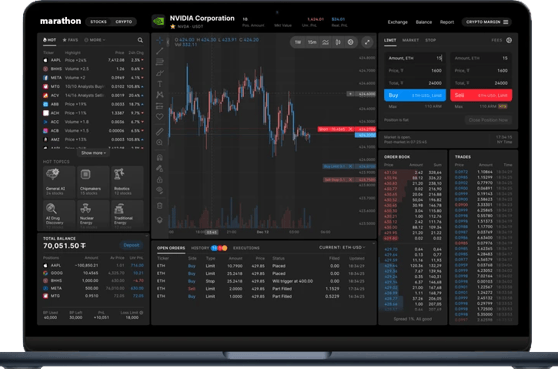Click the blue Buy button
The height and width of the screenshot is (372, 558).
pos(415,95)
